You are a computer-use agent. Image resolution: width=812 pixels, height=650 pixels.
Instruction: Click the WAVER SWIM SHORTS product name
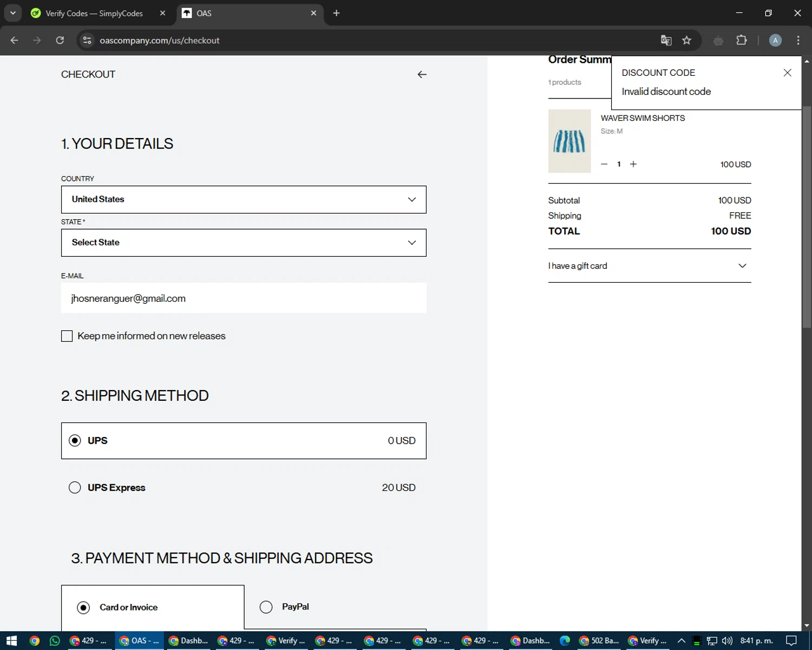(x=643, y=118)
